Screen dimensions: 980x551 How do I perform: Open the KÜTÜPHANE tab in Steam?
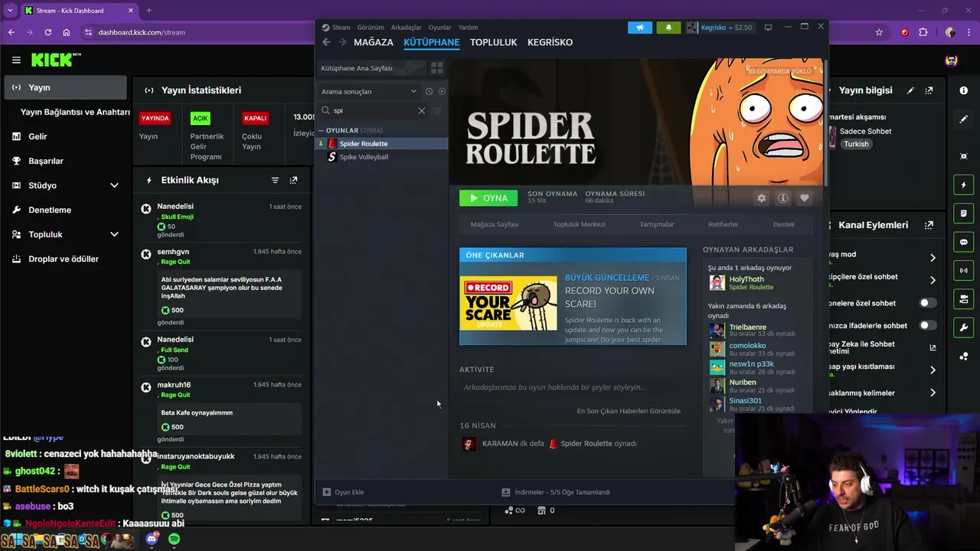click(432, 42)
